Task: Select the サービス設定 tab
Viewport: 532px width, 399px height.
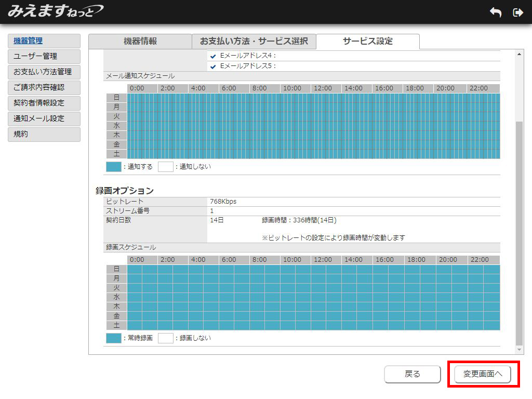Action: click(367, 42)
